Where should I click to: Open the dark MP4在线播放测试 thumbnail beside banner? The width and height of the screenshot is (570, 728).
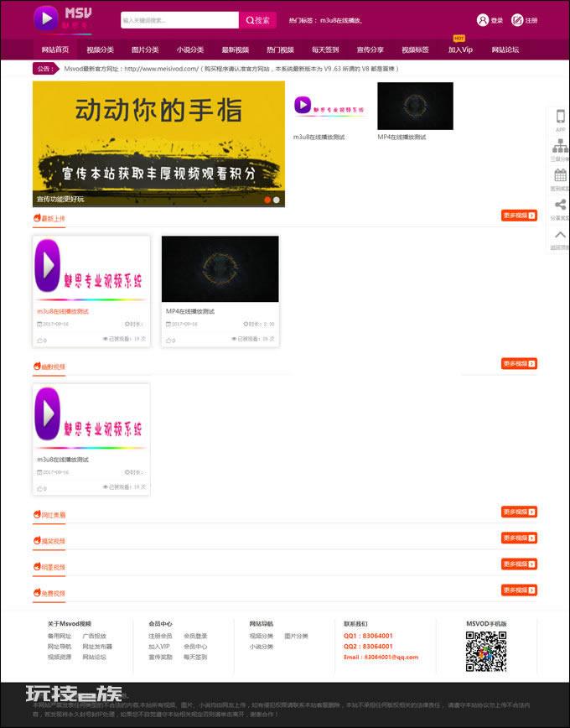pyautogui.click(x=415, y=106)
